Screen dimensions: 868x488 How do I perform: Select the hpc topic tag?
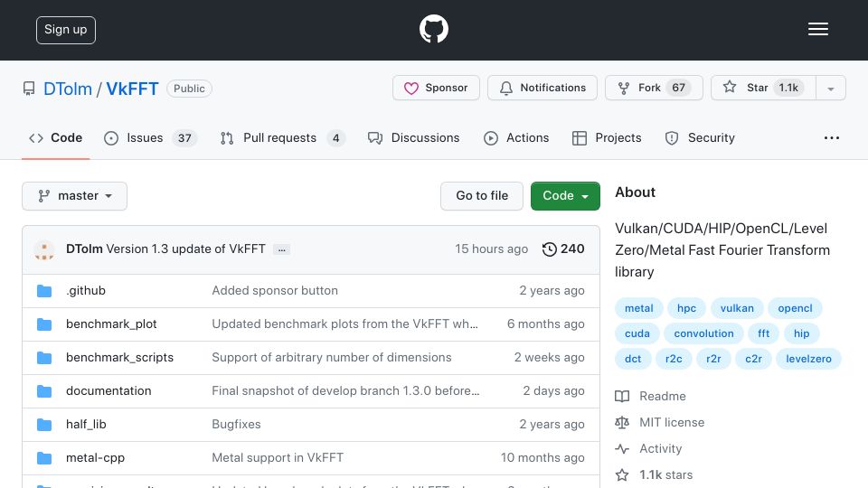point(686,308)
